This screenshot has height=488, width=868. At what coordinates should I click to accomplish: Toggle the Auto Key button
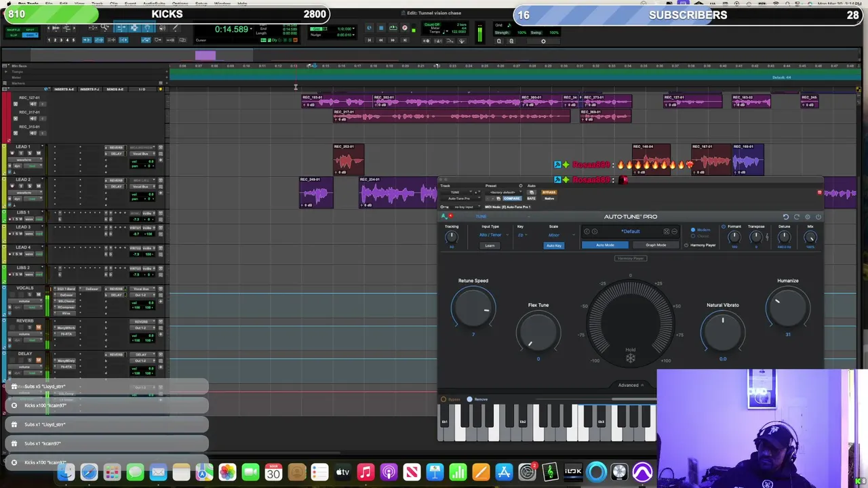(554, 245)
